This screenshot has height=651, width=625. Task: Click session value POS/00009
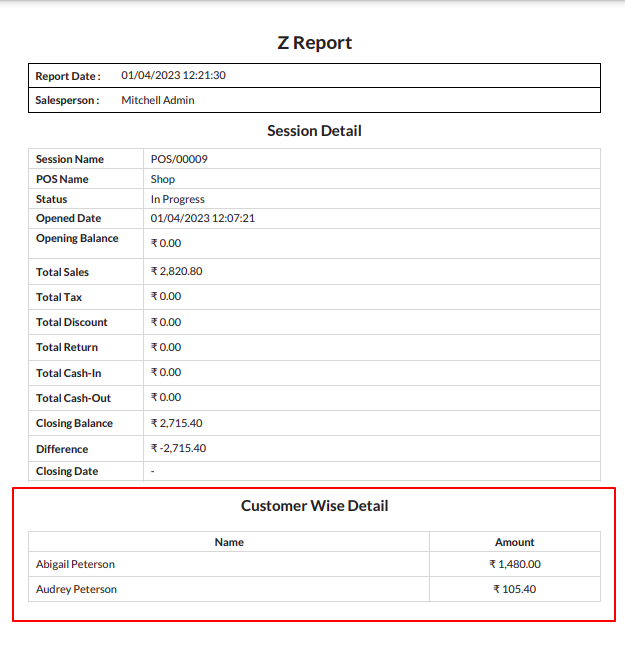179,159
